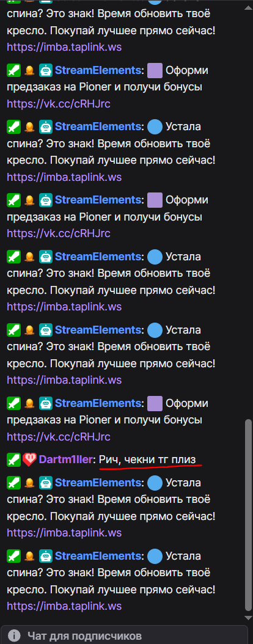Click the chat scrollbar thumb
The height and width of the screenshot is (644, 253).
tap(248, 516)
